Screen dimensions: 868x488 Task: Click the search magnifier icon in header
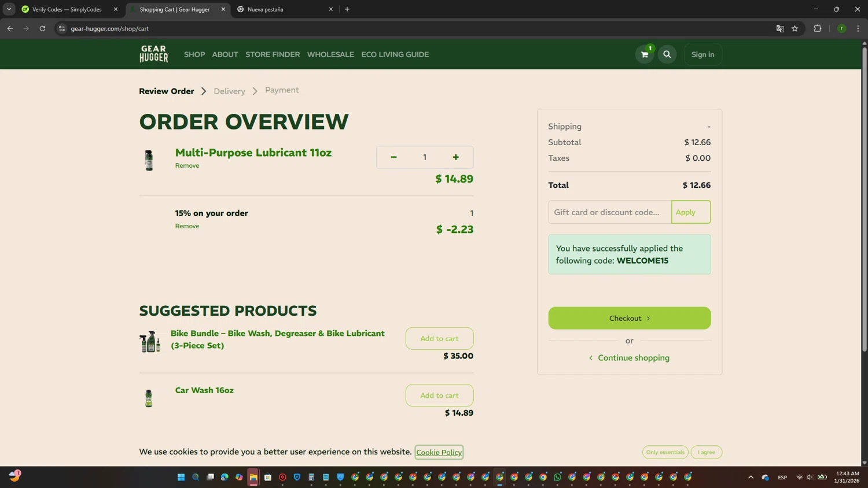pyautogui.click(x=667, y=54)
